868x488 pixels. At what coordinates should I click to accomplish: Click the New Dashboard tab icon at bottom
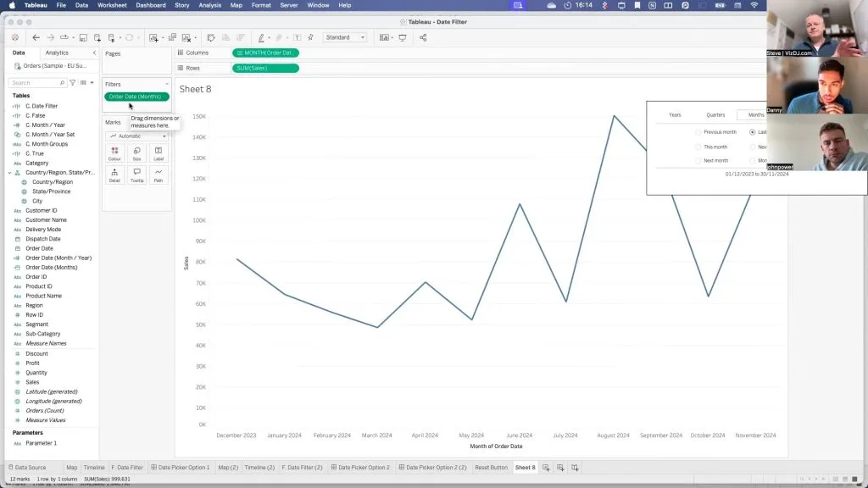click(560, 468)
